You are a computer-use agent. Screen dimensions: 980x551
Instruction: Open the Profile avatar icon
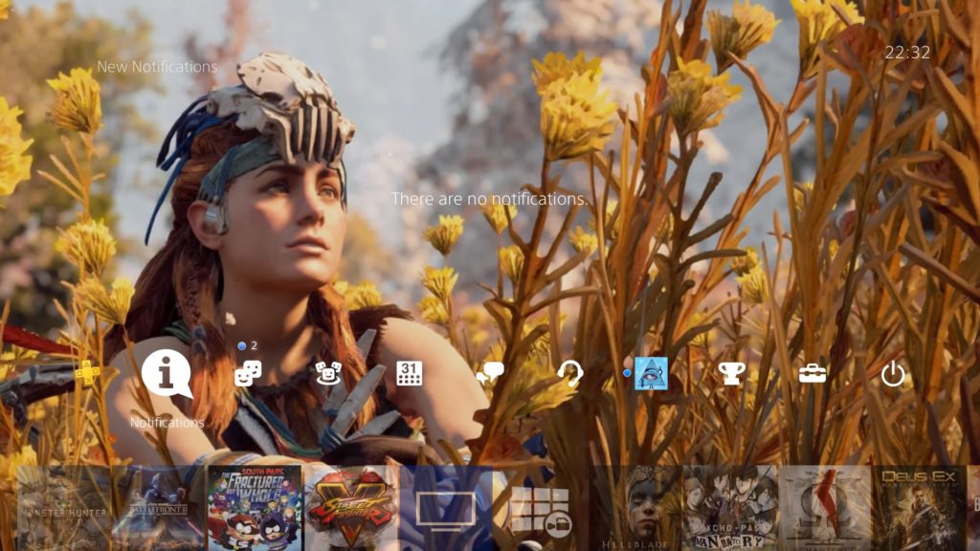click(651, 373)
